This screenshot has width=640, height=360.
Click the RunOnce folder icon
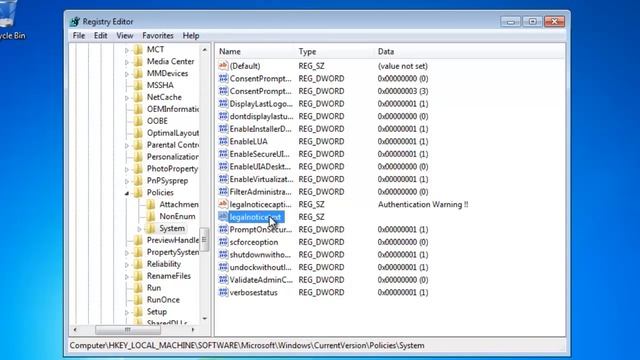point(138,300)
